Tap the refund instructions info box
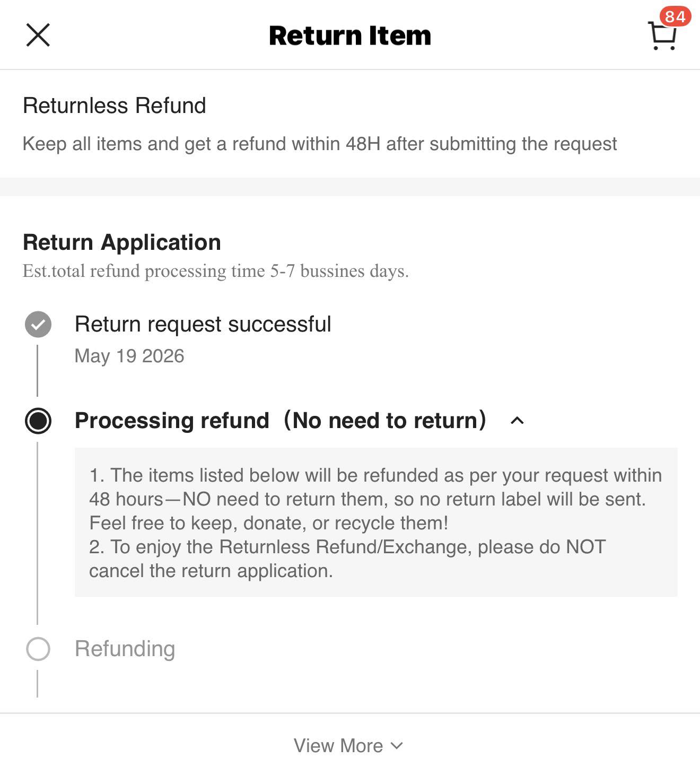700x767 pixels. [x=376, y=522]
